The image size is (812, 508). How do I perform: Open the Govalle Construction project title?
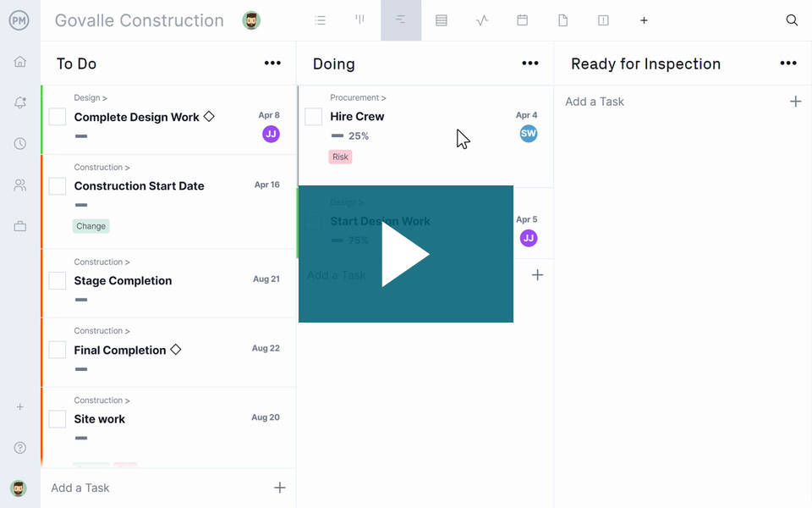139,20
